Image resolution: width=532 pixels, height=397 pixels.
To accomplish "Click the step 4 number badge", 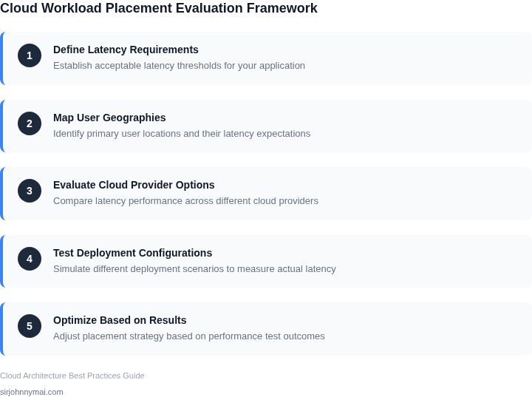I will pyautogui.click(x=30, y=259).
